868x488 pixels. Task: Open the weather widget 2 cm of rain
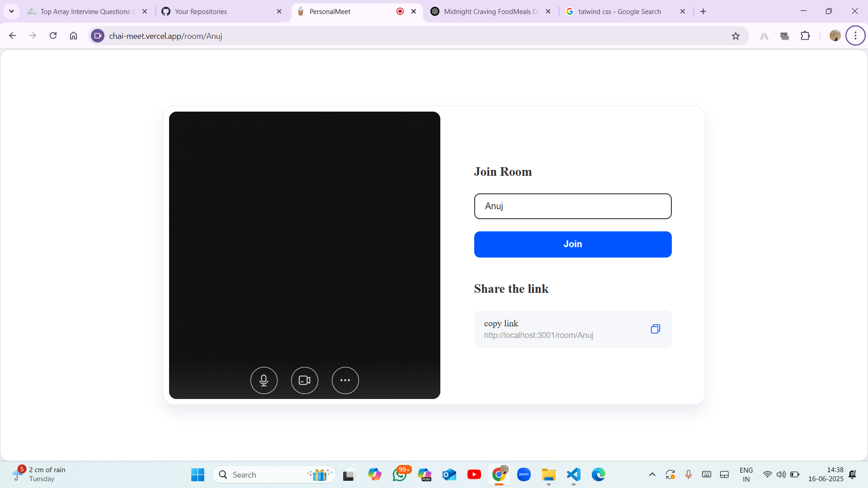[40, 474]
